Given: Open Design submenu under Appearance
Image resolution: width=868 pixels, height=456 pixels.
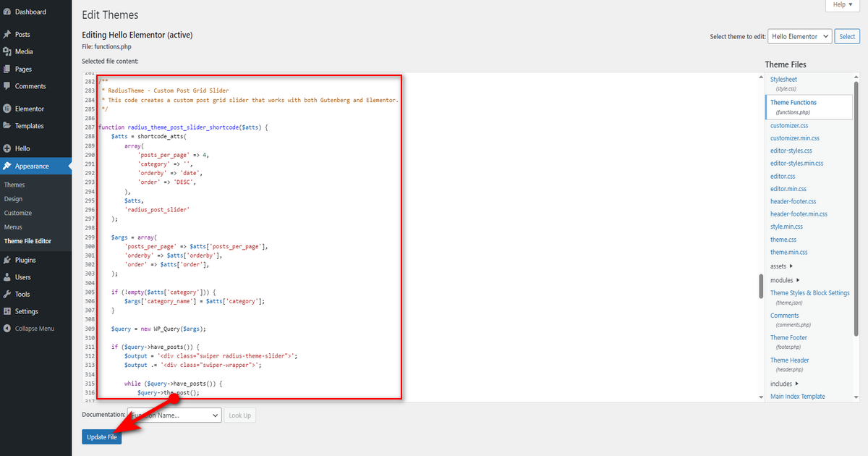Looking at the screenshot, I should coord(13,199).
